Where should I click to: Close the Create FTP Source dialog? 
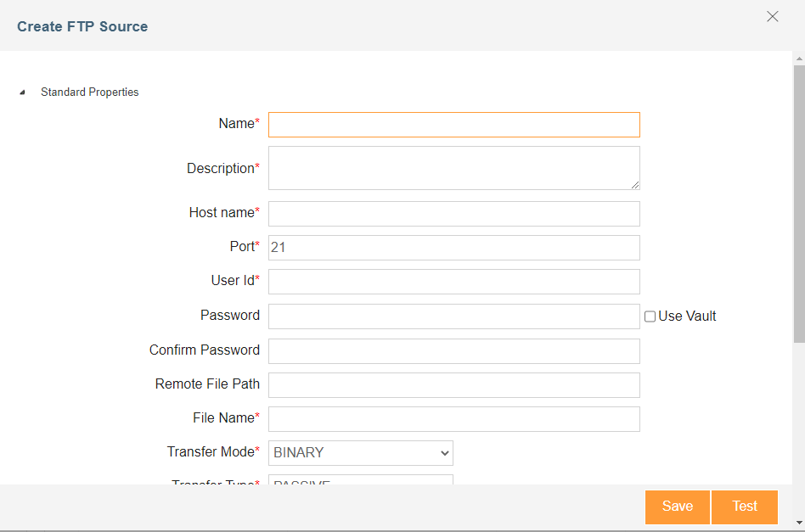772,17
